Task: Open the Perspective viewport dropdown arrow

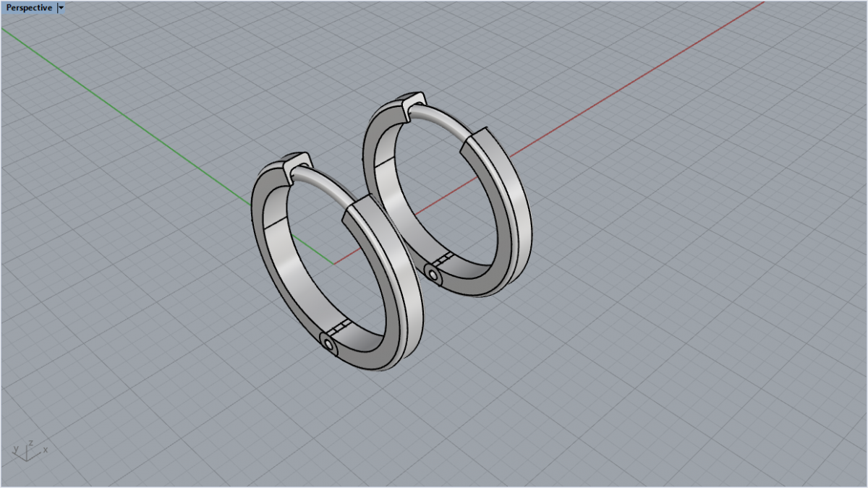Action: [x=61, y=8]
